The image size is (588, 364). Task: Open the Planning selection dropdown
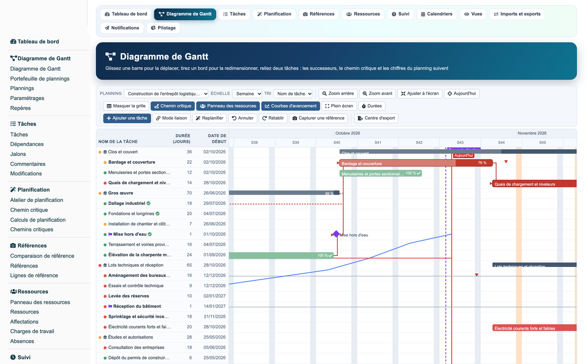[166, 94]
